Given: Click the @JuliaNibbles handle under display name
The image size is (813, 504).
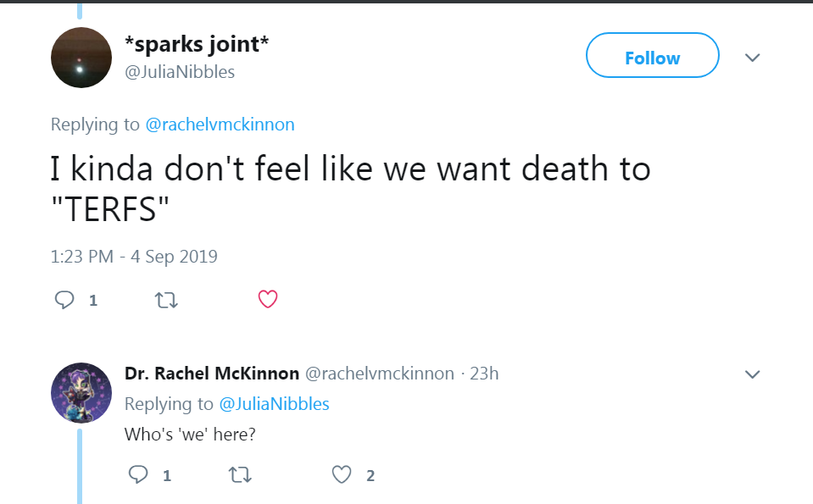Looking at the screenshot, I should click(x=180, y=72).
